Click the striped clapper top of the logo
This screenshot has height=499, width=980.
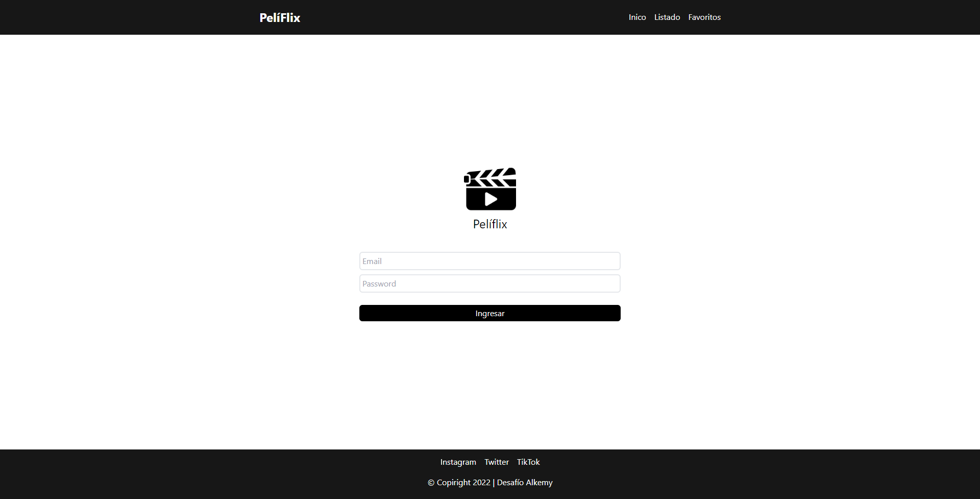[491, 177]
